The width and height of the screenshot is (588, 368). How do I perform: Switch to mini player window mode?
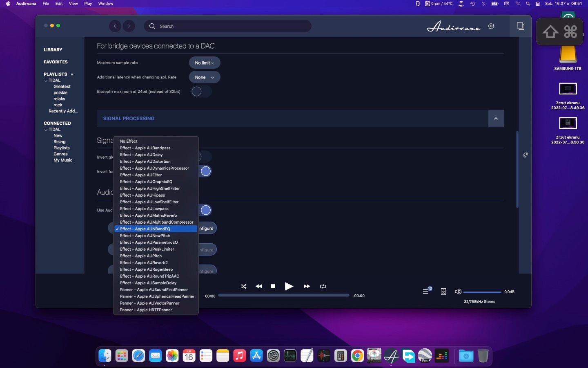point(520,26)
